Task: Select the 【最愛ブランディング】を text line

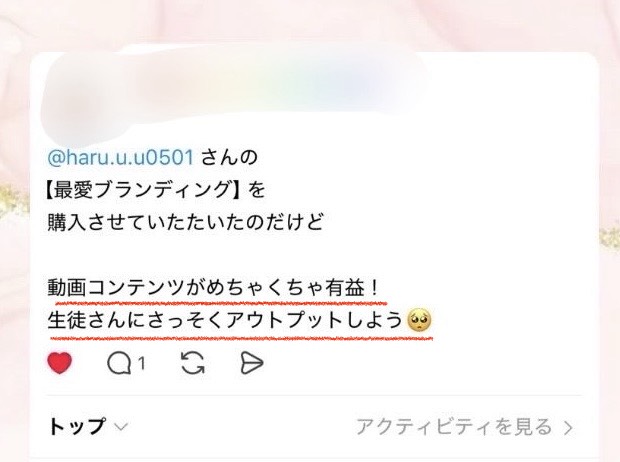Action: pos(155,190)
